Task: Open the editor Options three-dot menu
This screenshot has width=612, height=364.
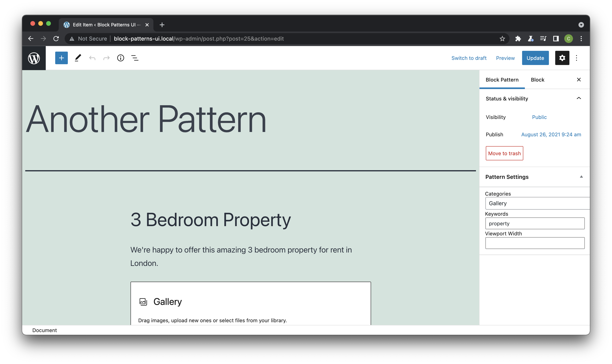Action: tap(576, 58)
